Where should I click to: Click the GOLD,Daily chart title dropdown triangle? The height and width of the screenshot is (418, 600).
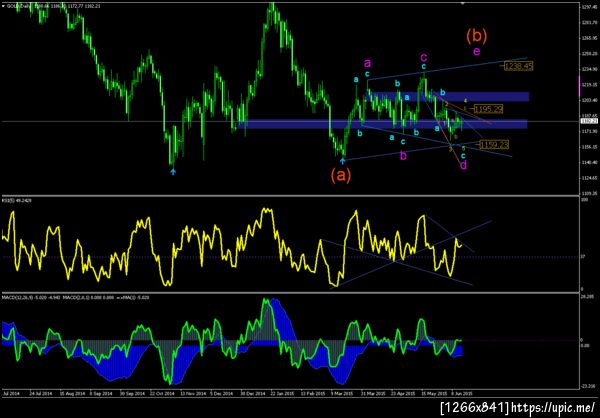[x=3, y=6]
